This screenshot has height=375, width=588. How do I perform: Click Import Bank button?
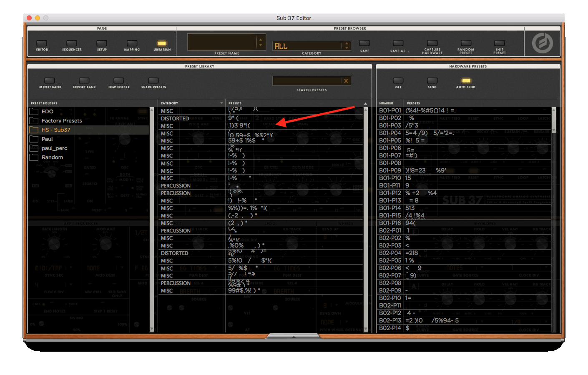(50, 81)
